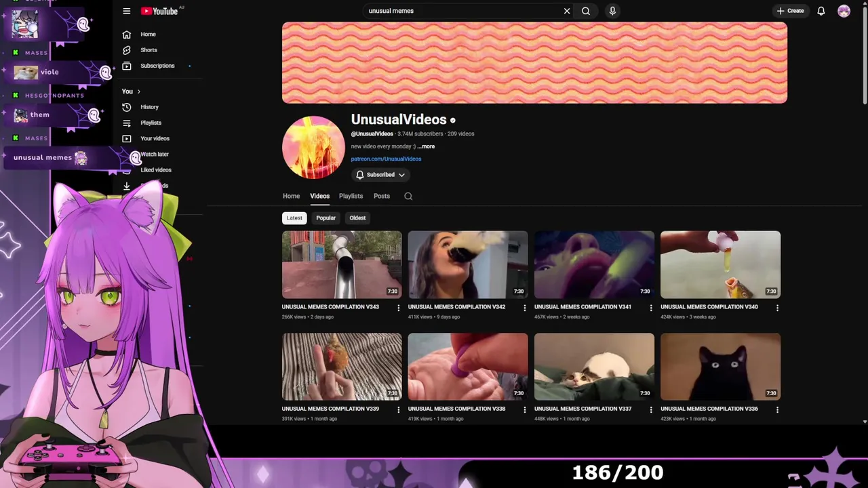Select the Popular sort chip
Screen dimensions: 868x488
pos(325,218)
